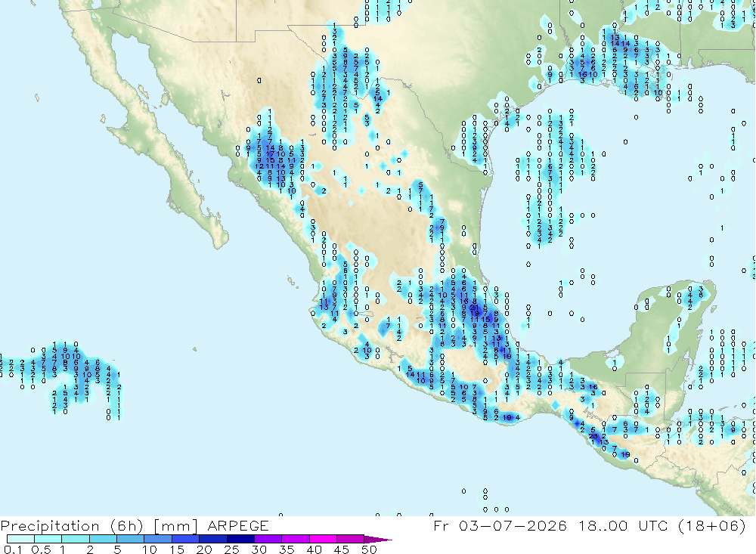Click the 'Precipitation' title word
756x554 pixels.
[x=50, y=526]
